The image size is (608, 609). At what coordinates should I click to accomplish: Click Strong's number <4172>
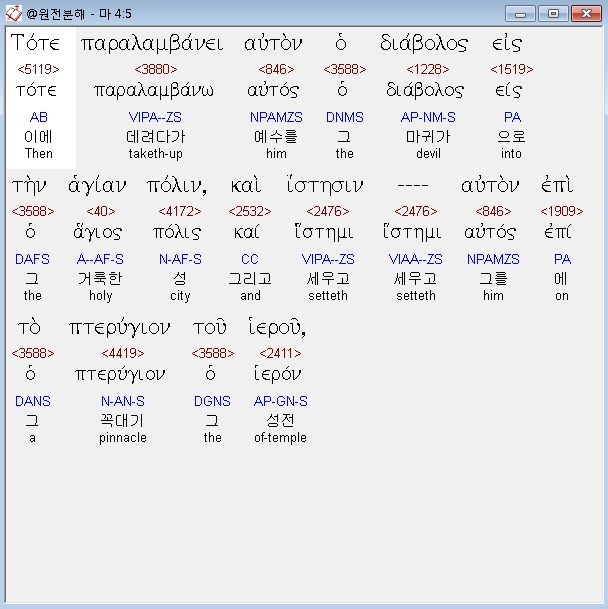(x=179, y=211)
